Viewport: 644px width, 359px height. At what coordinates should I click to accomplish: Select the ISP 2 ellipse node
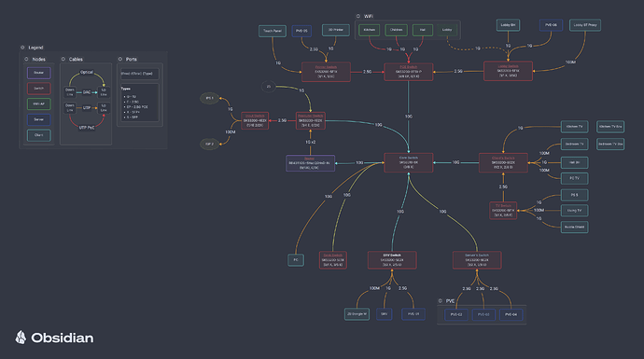[209, 144]
